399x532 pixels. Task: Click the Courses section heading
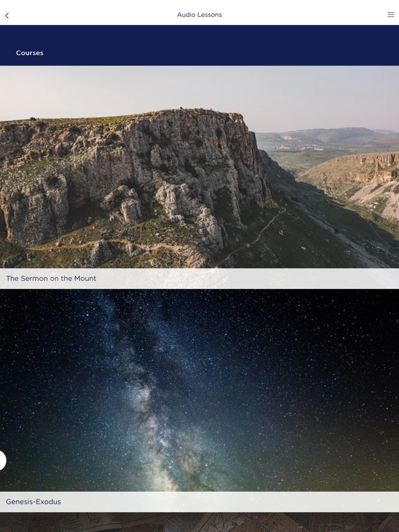30,53
